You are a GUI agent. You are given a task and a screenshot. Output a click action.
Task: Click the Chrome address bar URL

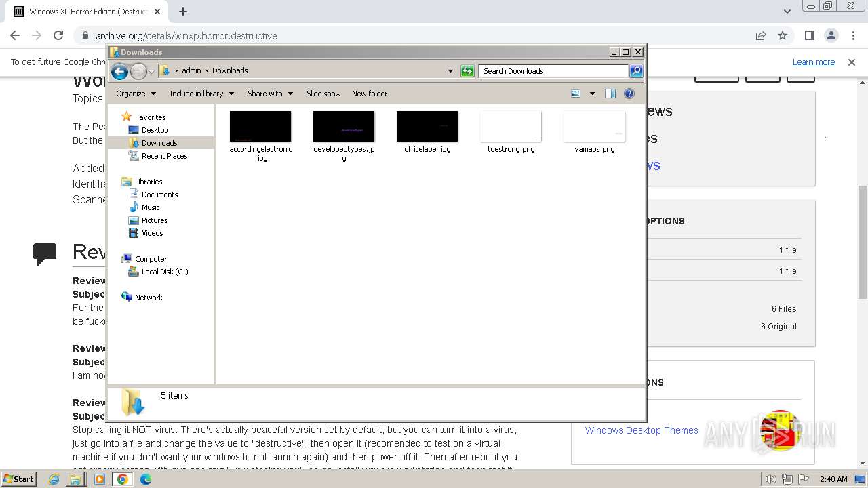tap(186, 35)
